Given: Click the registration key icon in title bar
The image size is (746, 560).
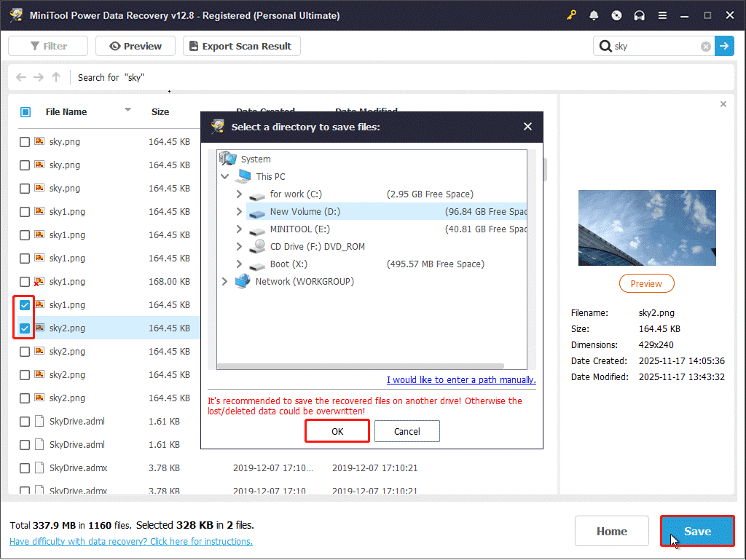Looking at the screenshot, I should (571, 15).
